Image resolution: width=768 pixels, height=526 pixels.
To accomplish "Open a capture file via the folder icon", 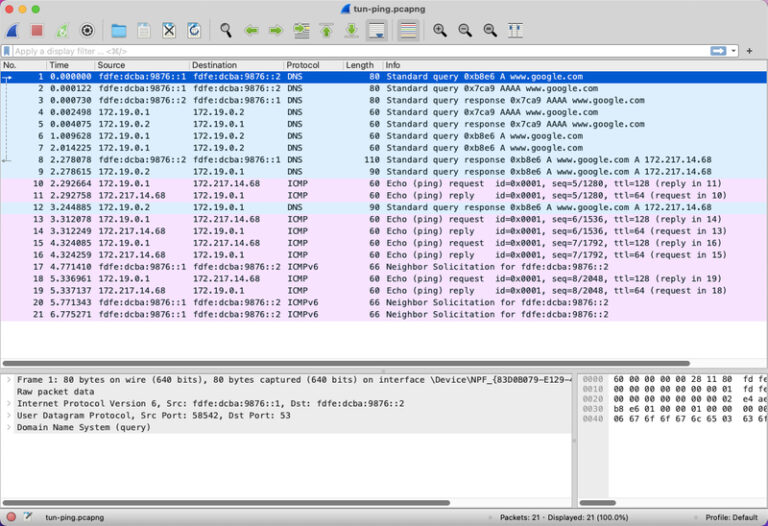I will click(x=119, y=31).
